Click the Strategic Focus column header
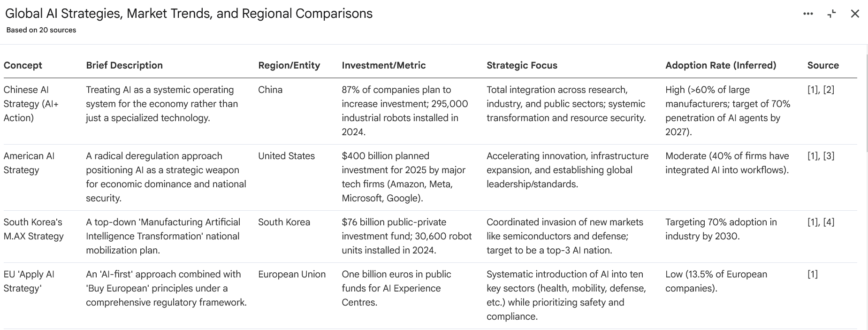 (522, 65)
